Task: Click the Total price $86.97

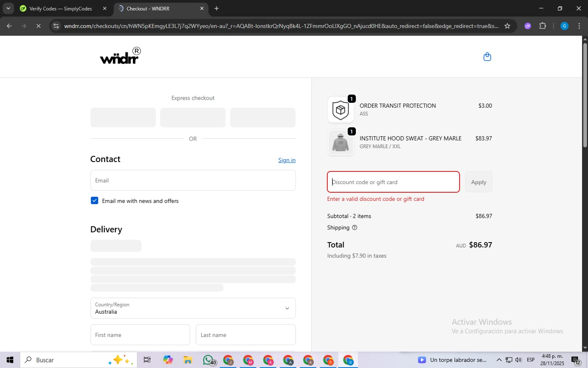Action: (x=481, y=245)
